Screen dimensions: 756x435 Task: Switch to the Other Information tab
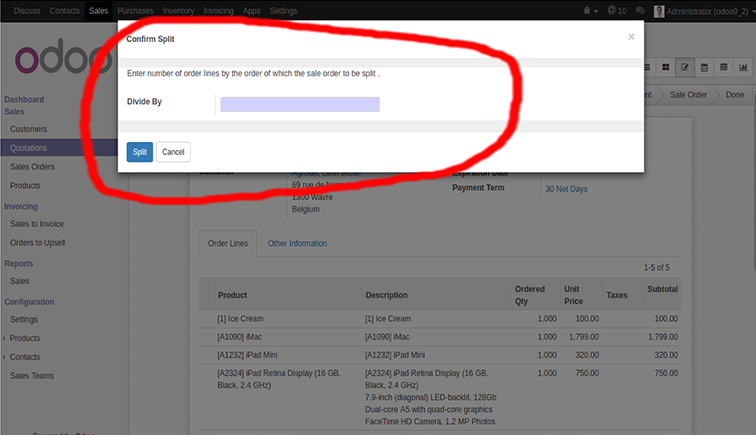point(297,244)
